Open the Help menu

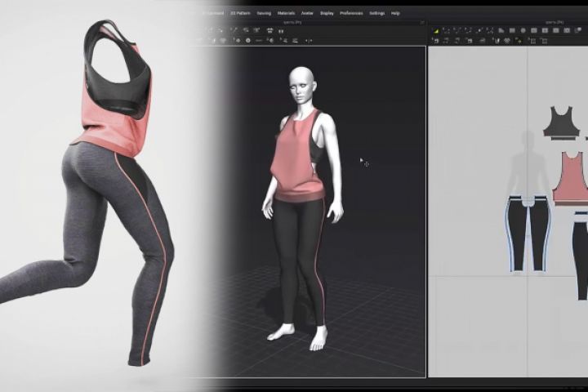[395, 13]
